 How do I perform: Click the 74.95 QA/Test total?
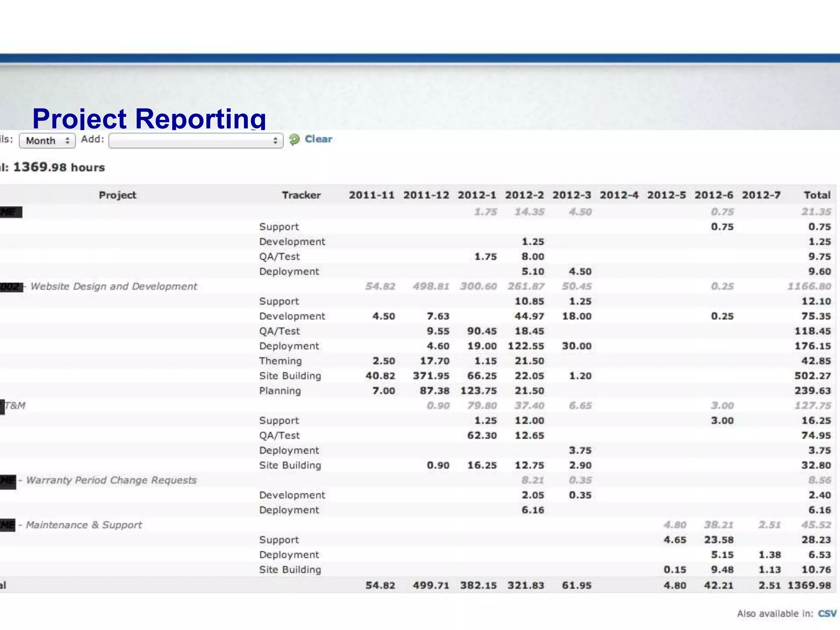[x=816, y=436]
